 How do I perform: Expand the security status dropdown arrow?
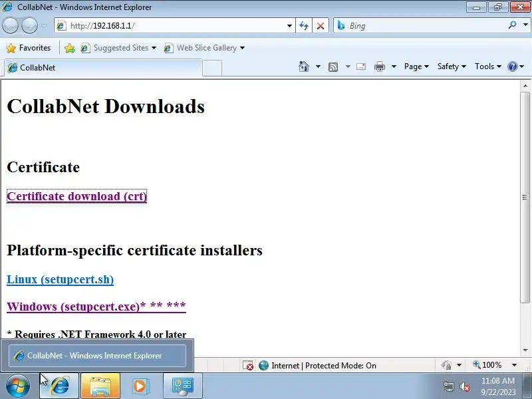click(x=459, y=365)
